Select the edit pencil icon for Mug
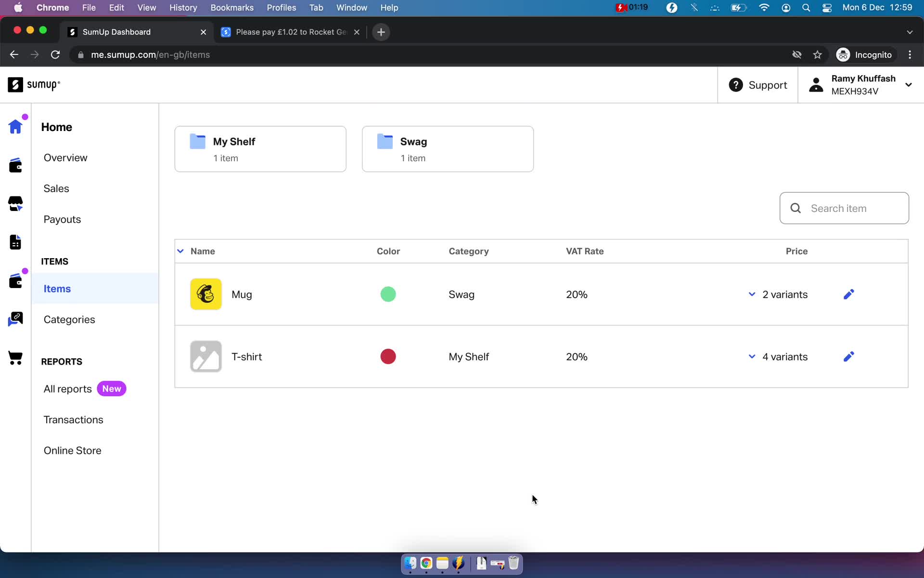 point(849,294)
